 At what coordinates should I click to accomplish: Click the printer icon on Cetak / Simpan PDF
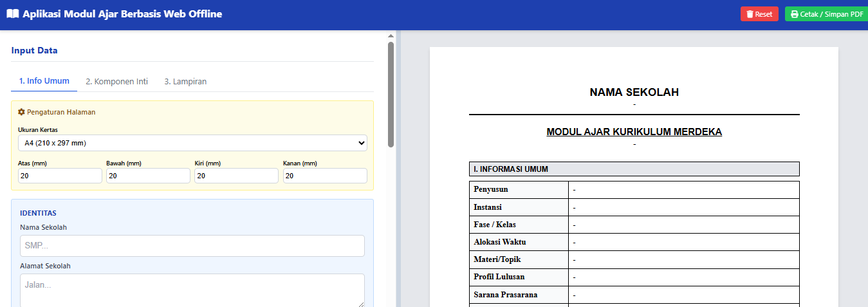click(795, 14)
